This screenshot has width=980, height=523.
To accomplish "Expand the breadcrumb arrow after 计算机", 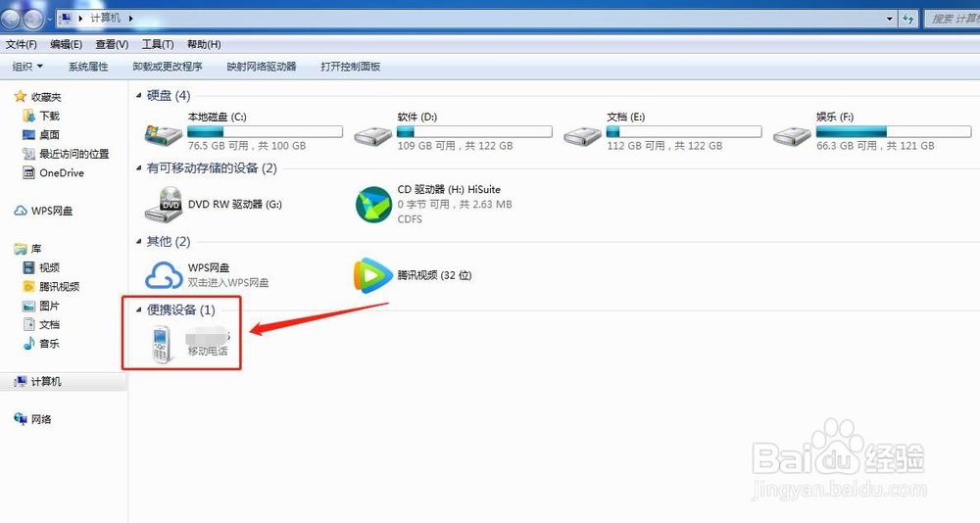I will click(x=130, y=19).
